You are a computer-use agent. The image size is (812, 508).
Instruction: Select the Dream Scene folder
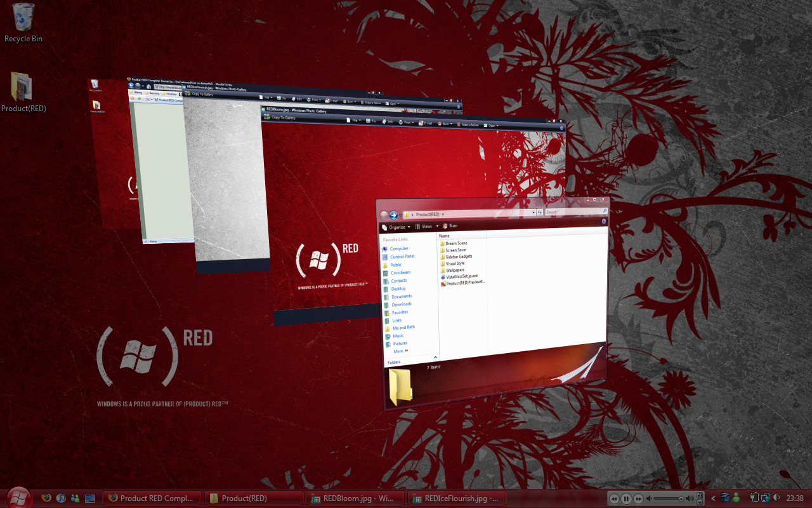click(456, 243)
